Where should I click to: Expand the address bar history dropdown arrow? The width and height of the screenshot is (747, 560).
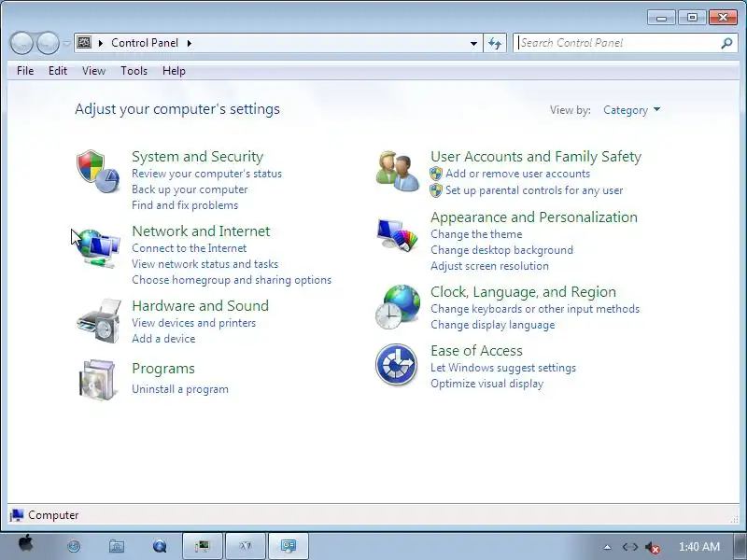pos(473,43)
